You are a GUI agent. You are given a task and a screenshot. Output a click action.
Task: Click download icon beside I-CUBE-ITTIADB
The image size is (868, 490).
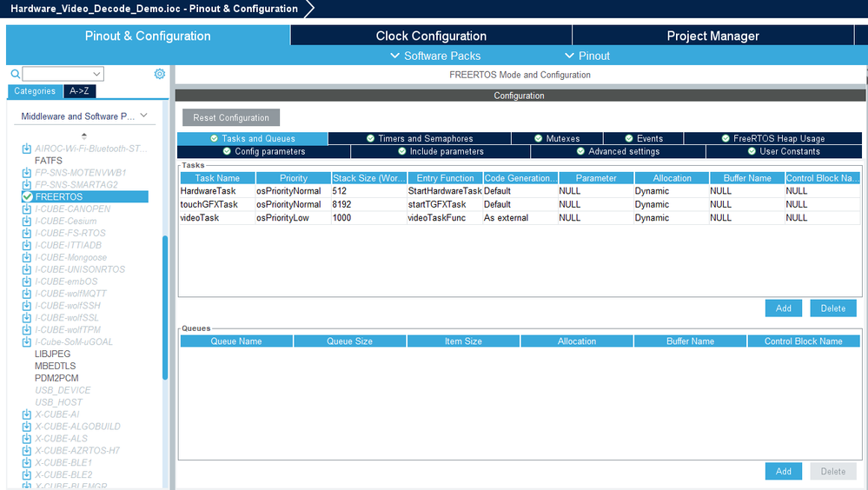pos(27,245)
